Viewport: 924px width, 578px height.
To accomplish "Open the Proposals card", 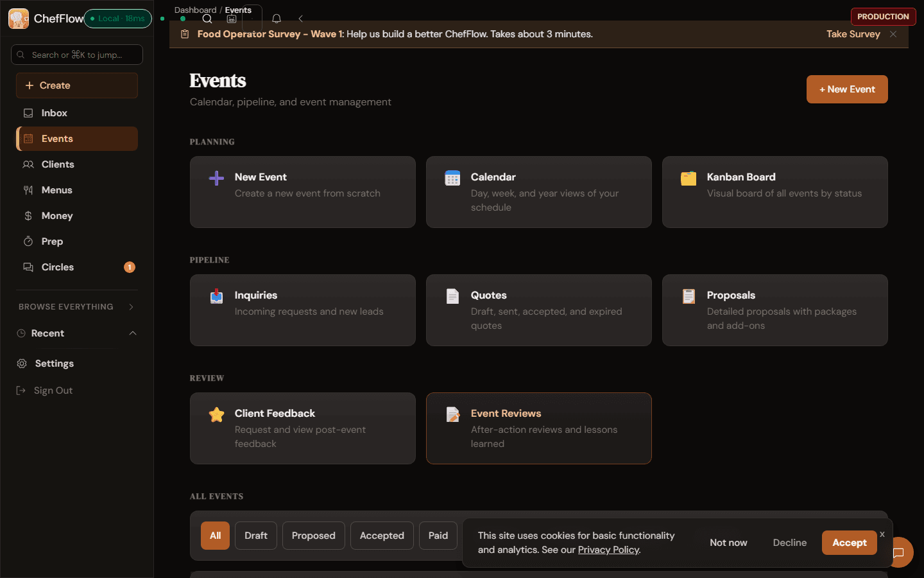I will coord(775,310).
